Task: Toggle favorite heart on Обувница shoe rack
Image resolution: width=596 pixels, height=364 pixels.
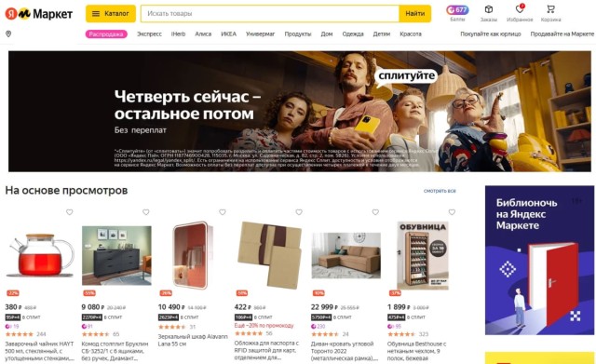Action: tap(452, 212)
